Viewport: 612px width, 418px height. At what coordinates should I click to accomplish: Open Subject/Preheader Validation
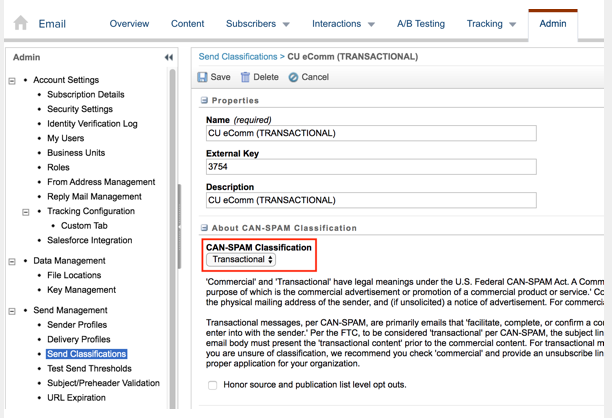click(x=103, y=383)
